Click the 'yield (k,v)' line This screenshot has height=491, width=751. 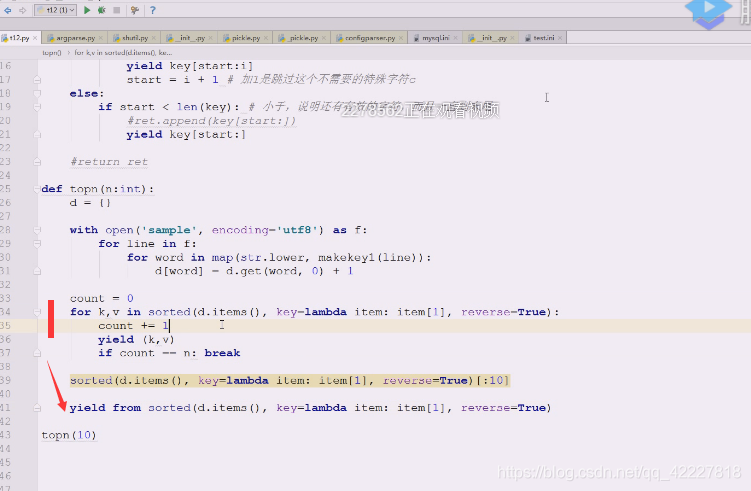click(x=136, y=340)
